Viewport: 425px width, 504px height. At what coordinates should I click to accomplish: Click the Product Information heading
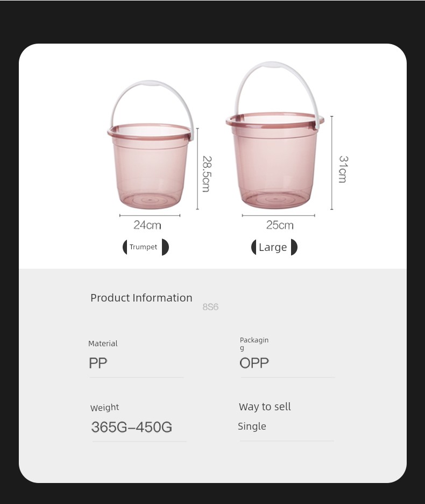141,298
